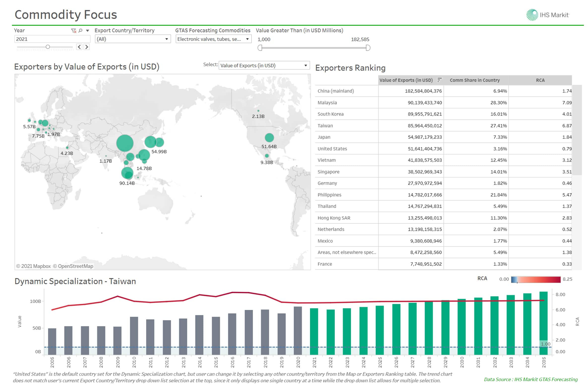
Task: Step to the next year arrow
Action: [87, 47]
